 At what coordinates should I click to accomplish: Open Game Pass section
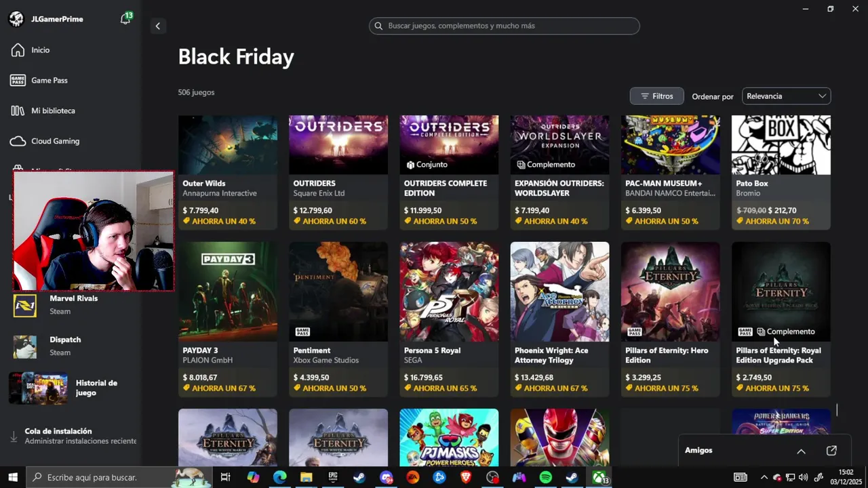[49, 81]
